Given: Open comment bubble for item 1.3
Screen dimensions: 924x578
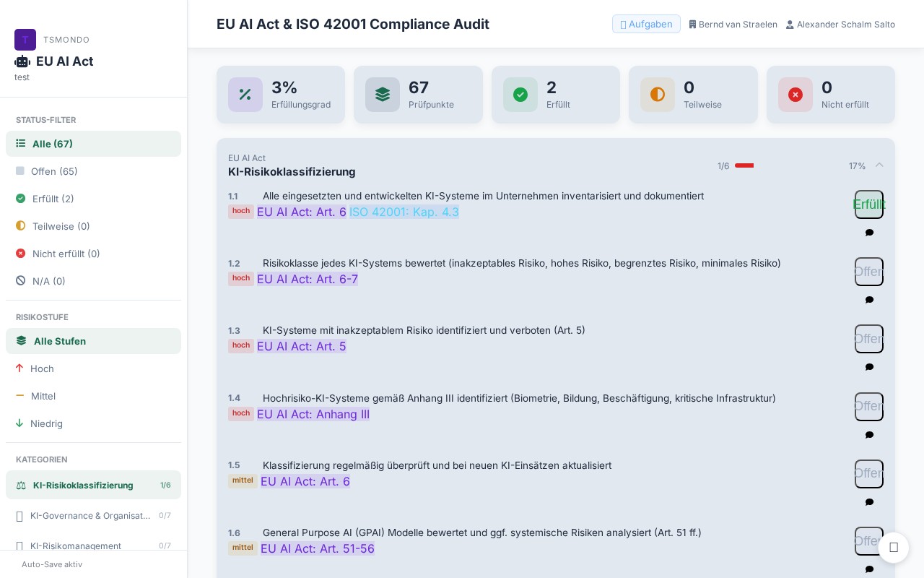Looking at the screenshot, I should (x=869, y=367).
